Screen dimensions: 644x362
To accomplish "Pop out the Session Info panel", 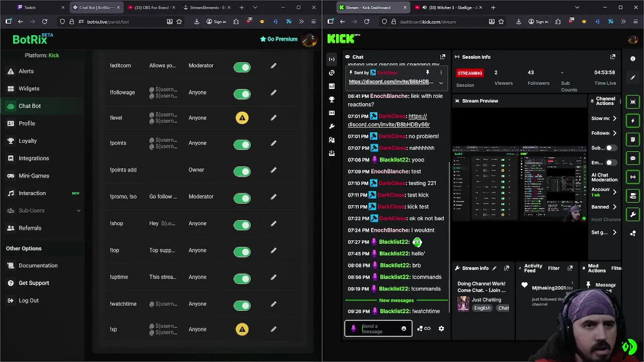I will point(613,57).
